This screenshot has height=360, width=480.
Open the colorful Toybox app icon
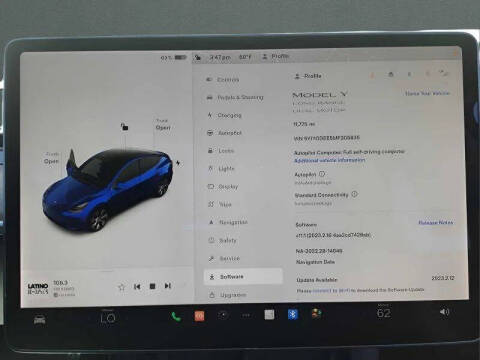316,314
